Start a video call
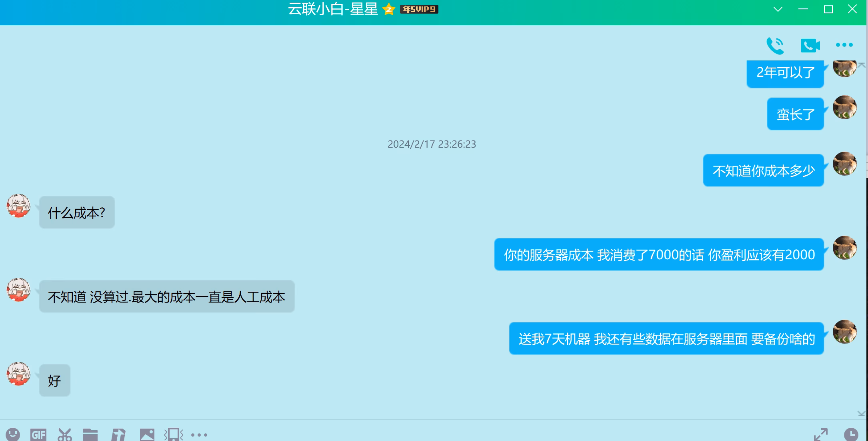 point(810,46)
